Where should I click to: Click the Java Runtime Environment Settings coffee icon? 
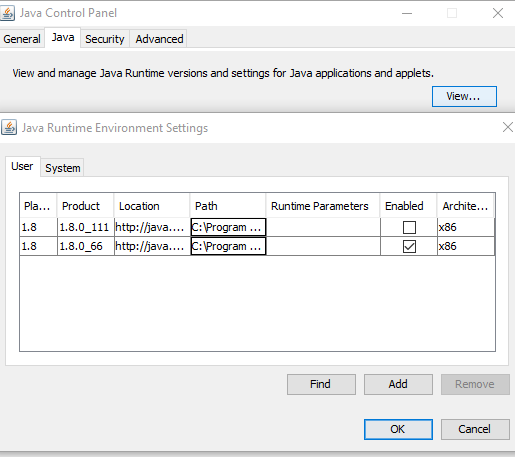point(9,128)
